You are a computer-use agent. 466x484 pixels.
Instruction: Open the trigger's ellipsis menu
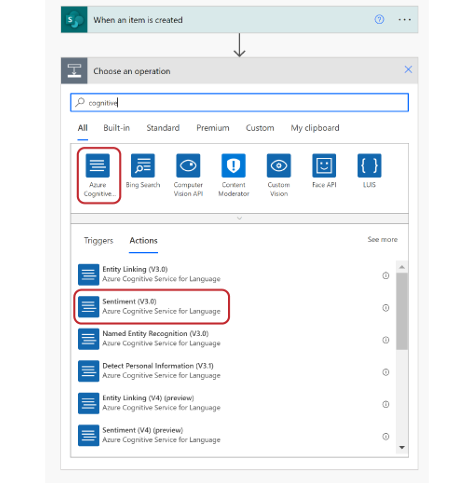pyautogui.click(x=404, y=20)
